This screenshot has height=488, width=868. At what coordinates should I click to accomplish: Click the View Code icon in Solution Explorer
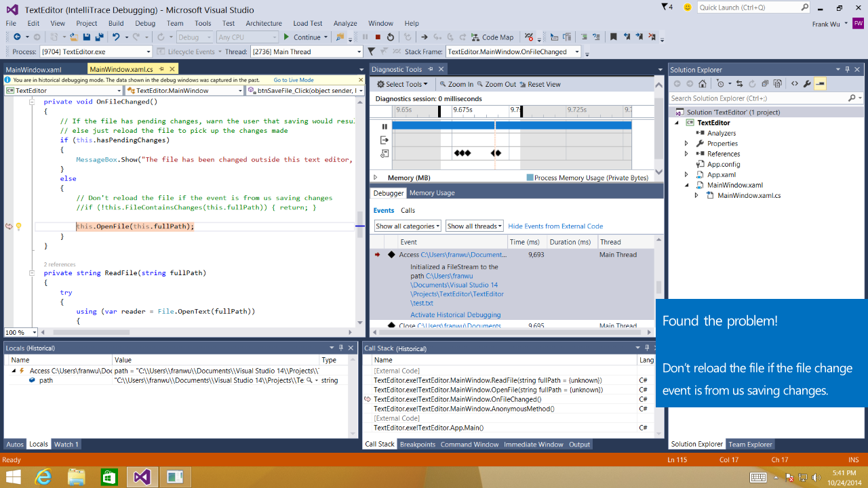point(794,84)
